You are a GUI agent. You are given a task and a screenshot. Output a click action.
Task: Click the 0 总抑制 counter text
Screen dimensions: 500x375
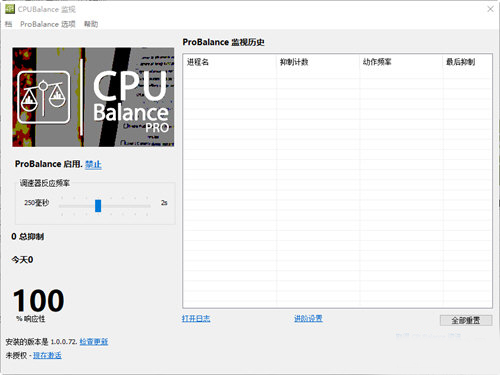coord(28,237)
